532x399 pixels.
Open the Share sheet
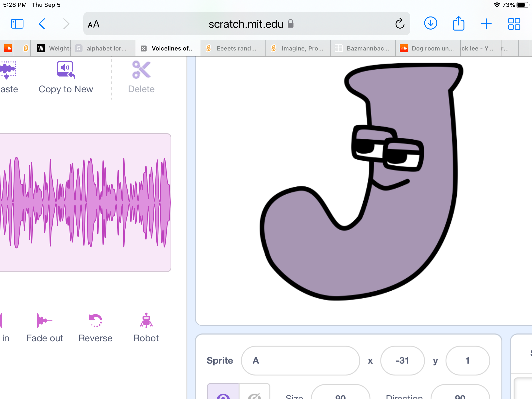[x=459, y=23]
